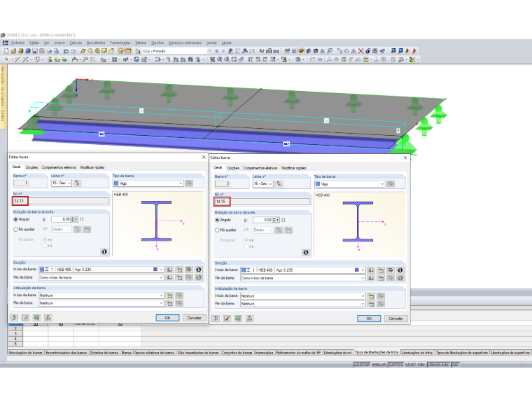Edit section for left Início da barra
Image resolution: width=532 pixels, height=399 pixels.
click(188, 269)
